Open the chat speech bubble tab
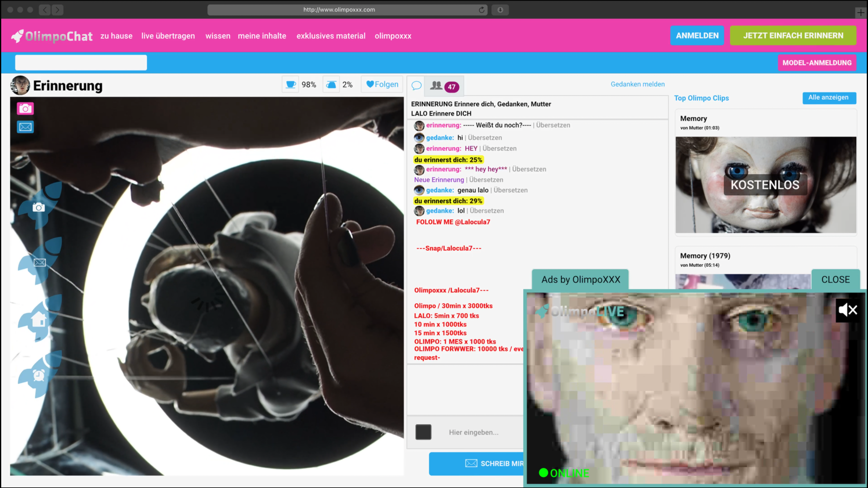This screenshot has height=488, width=868. [417, 86]
